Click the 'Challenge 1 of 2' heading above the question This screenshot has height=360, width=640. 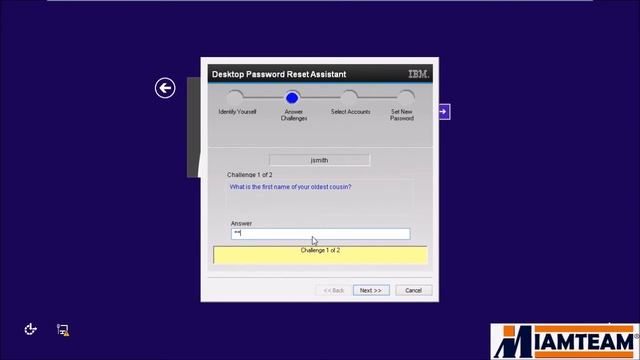pyautogui.click(x=249, y=175)
